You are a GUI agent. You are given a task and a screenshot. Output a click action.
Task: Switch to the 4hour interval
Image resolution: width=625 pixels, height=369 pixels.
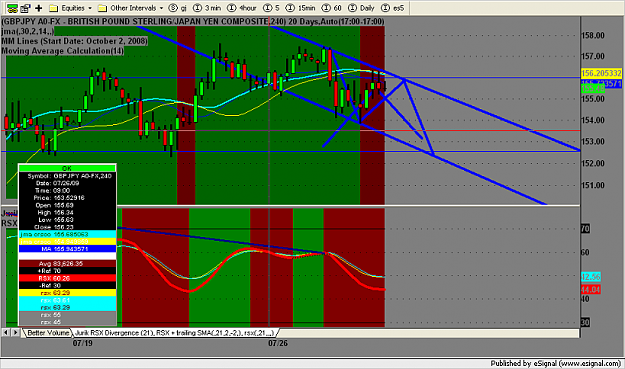pyautogui.click(x=242, y=8)
